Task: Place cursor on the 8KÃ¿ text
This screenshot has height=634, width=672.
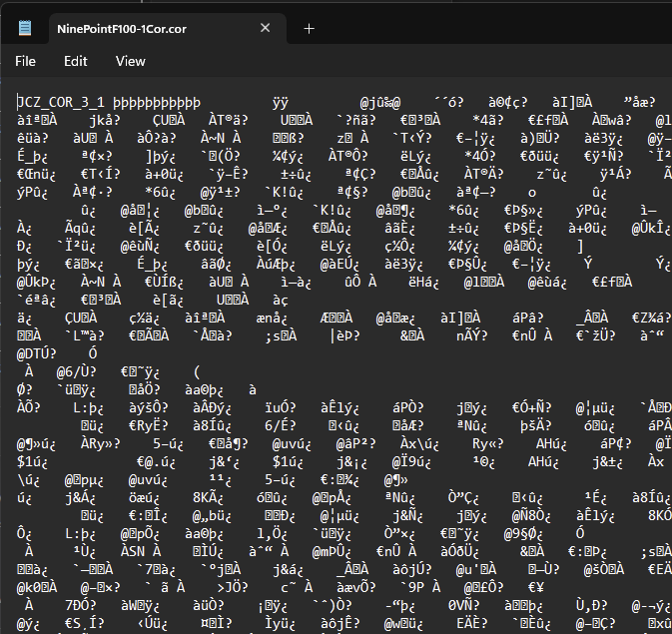Action: tap(211, 496)
